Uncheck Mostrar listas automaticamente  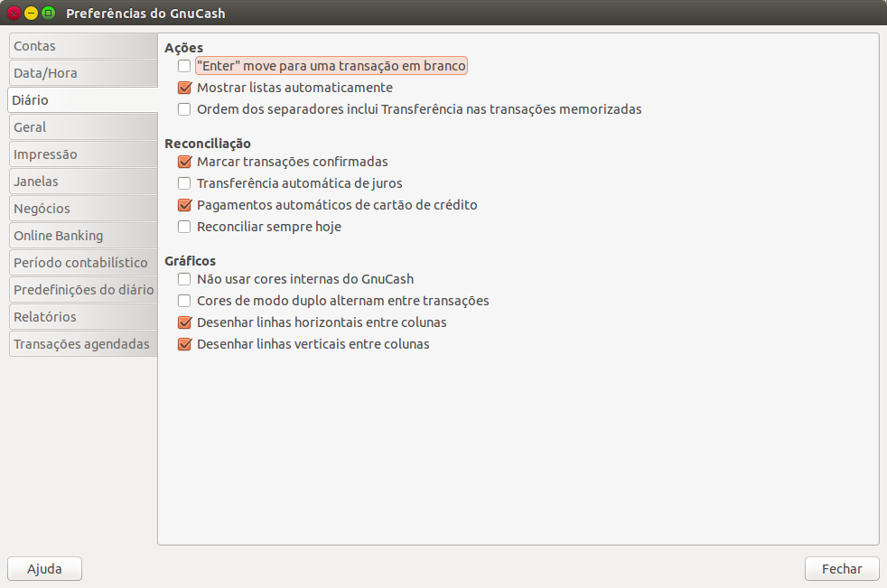(184, 88)
